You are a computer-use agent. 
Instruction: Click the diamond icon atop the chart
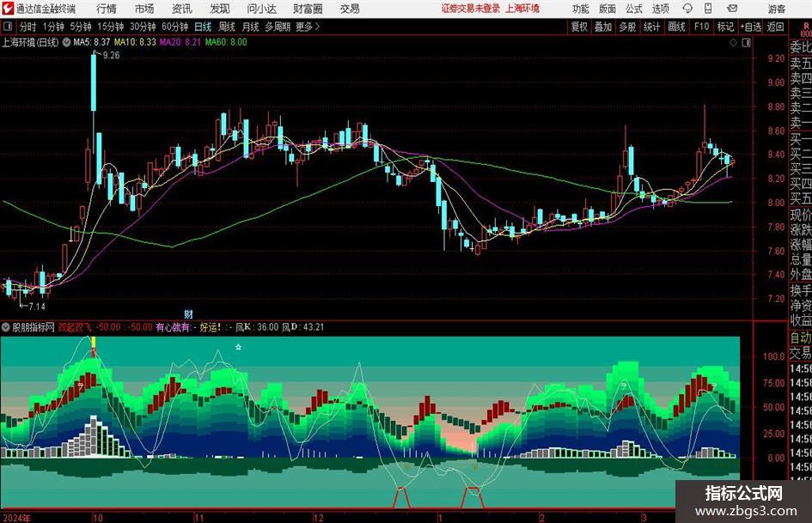point(733,43)
